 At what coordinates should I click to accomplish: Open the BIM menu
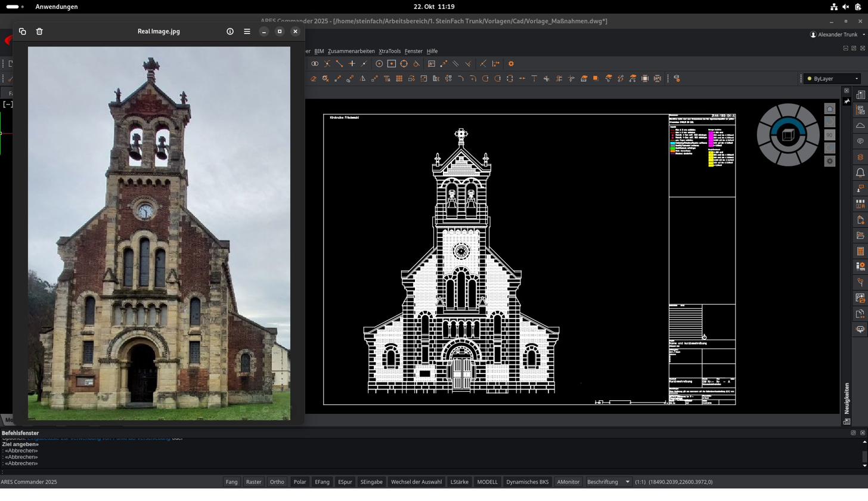coord(319,51)
